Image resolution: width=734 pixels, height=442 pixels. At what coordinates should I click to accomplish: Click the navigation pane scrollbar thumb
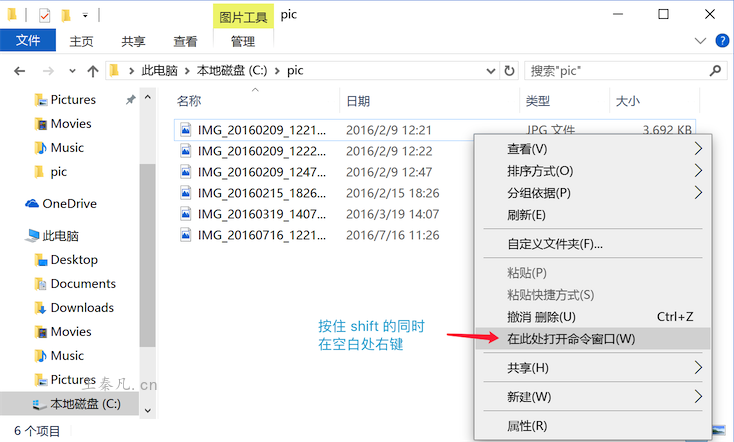147,255
